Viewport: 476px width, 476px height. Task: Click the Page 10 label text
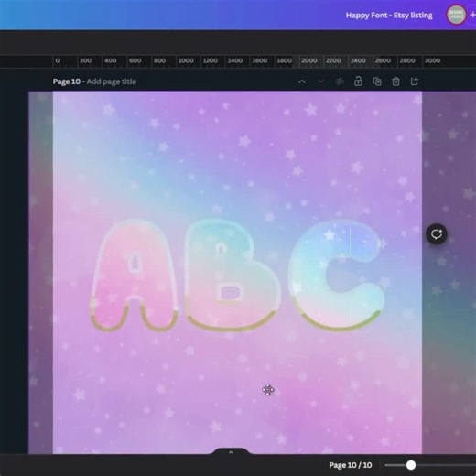click(x=67, y=81)
